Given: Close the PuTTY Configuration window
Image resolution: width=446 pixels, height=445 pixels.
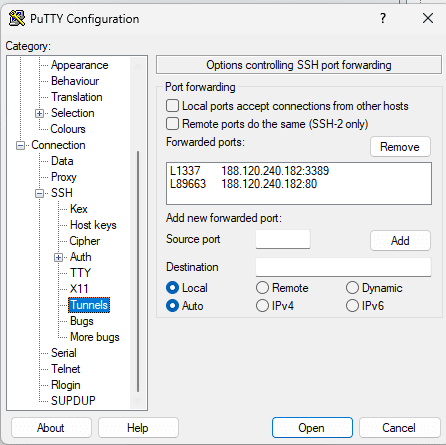Looking at the screenshot, I should click(428, 18).
